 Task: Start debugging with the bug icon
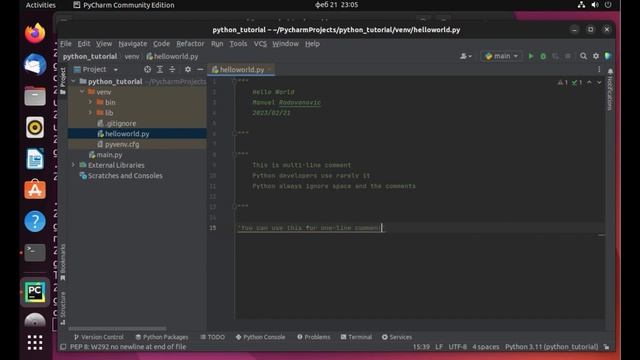click(543, 56)
